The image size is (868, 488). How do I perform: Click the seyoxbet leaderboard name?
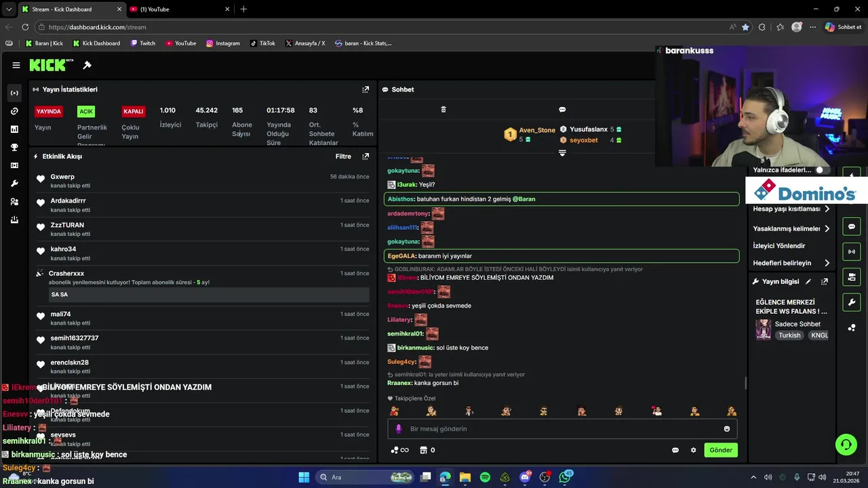tap(583, 140)
